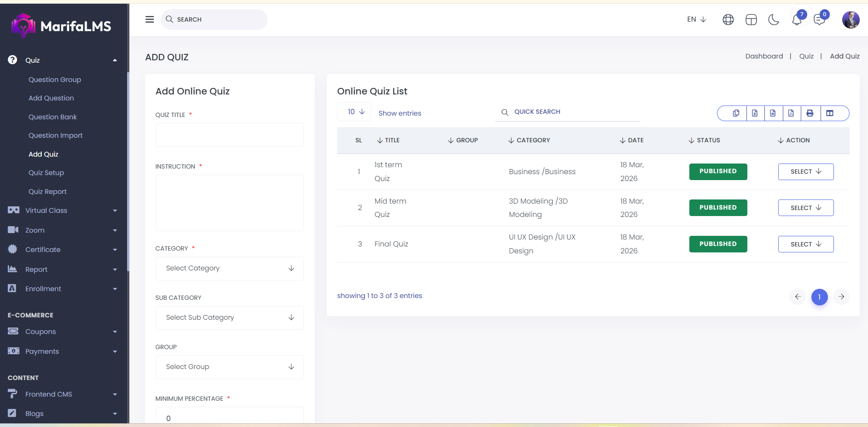Open the Select Category dropdown
This screenshot has width=868, height=427.
(229, 269)
